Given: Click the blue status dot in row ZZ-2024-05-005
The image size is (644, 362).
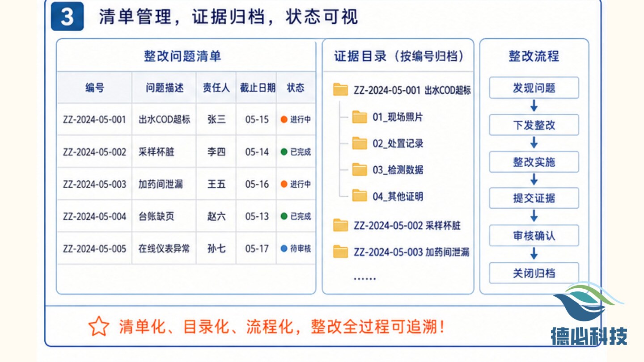Looking at the screenshot, I should click(284, 248).
